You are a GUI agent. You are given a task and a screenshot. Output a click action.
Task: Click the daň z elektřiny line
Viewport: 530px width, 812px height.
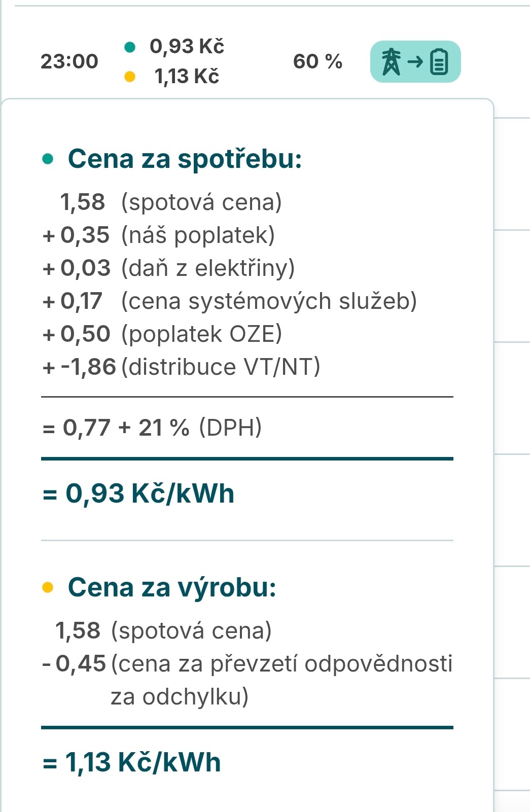(x=168, y=268)
